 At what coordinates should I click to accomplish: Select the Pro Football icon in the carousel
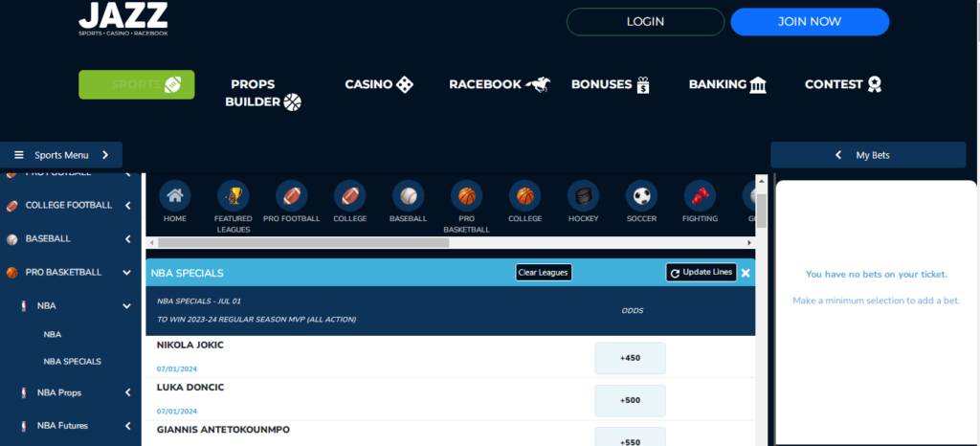pyautogui.click(x=291, y=196)
